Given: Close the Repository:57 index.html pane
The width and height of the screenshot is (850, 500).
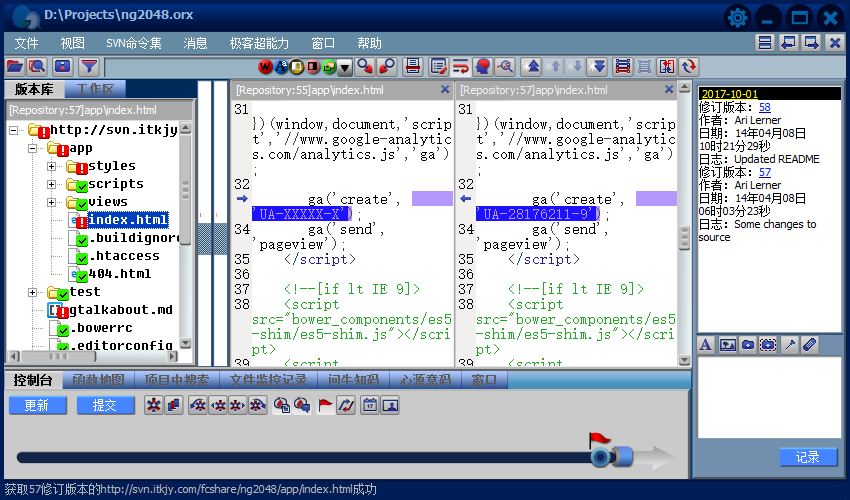Looking at the screenshot, I should click(x=669, y=89).
